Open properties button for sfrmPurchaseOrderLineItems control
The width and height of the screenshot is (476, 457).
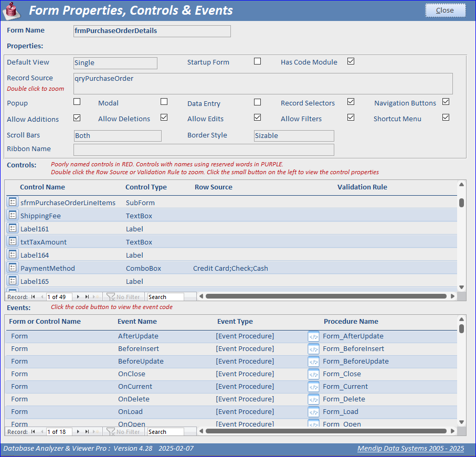[13, 202]
